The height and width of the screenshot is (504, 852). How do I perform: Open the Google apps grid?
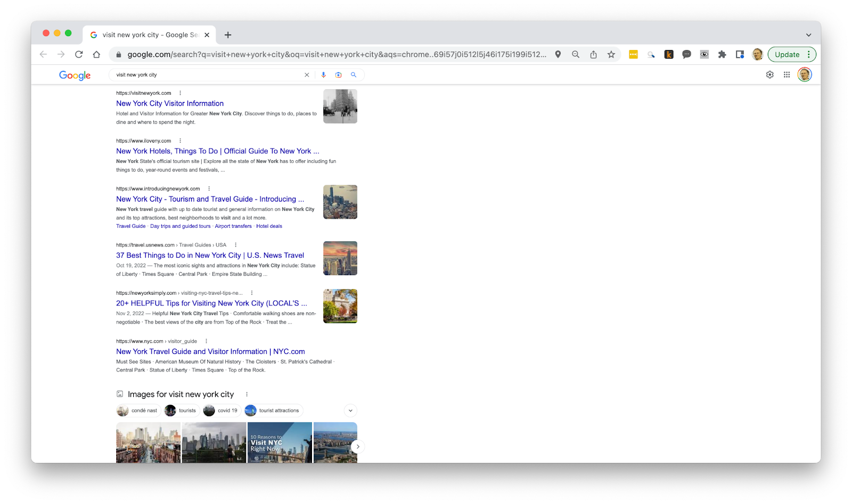click(x=787, y=75)
